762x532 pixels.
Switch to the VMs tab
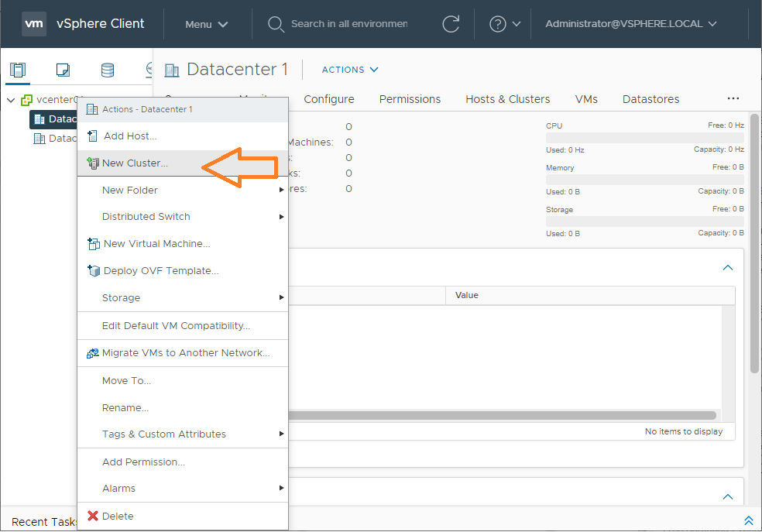coord(586,99)
